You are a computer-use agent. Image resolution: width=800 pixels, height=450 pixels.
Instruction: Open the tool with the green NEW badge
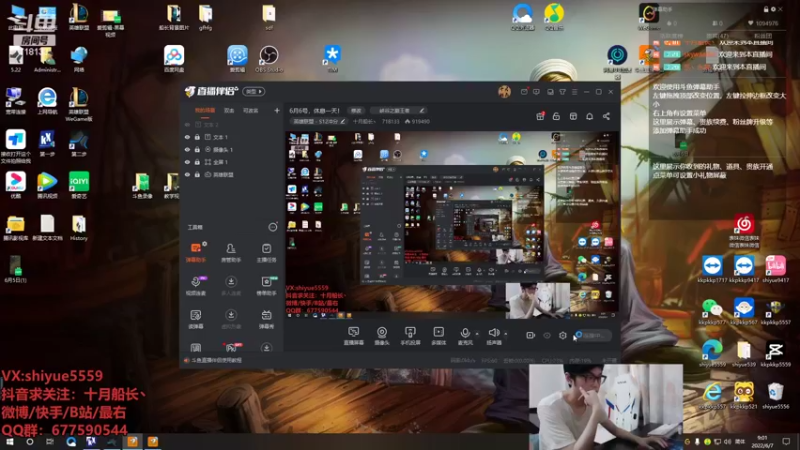click(x=266, y=286)
